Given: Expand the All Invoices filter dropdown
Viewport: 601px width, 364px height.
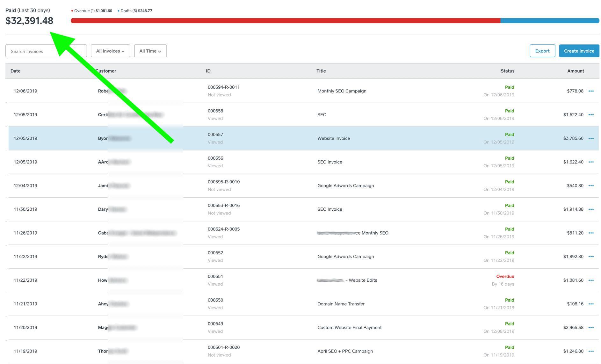Looking at the screenshot, I should [x=110, y=51].
